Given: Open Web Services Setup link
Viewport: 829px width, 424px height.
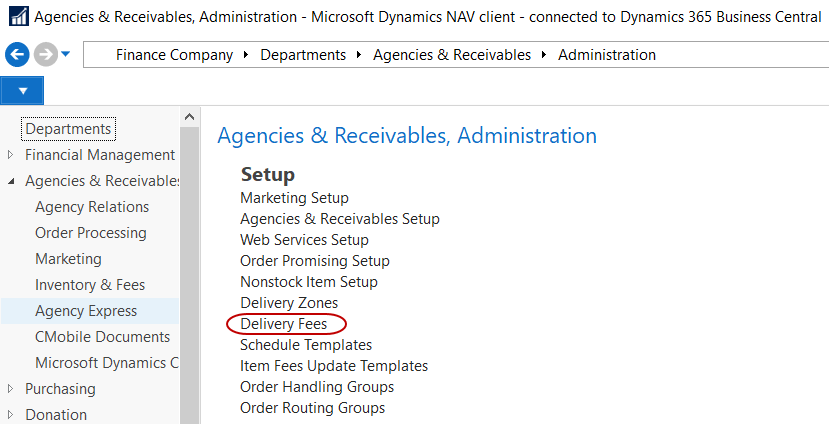Looking at the screenshot, I should 304,240.
